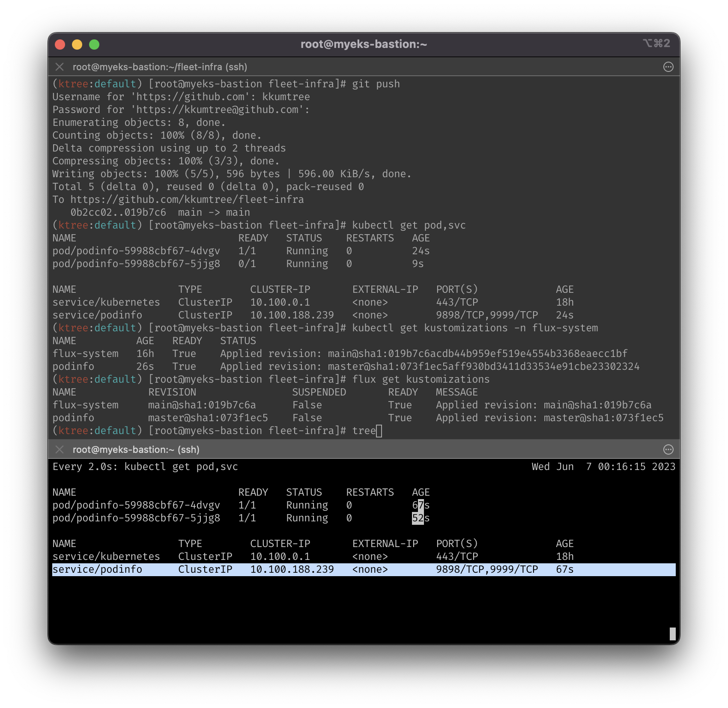The image size is (728, 708).
Task: Click the 'tree' command at the prompt
Action: (364, 431)
